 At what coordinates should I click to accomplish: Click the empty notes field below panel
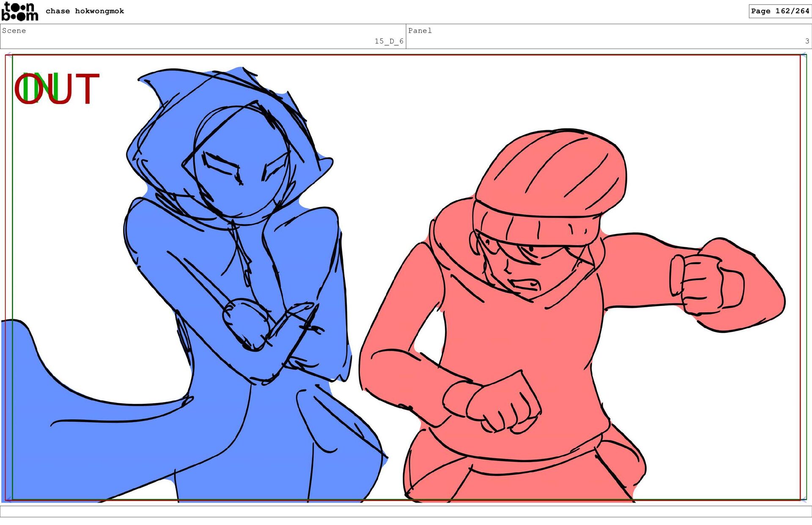[x=406, y=511]
